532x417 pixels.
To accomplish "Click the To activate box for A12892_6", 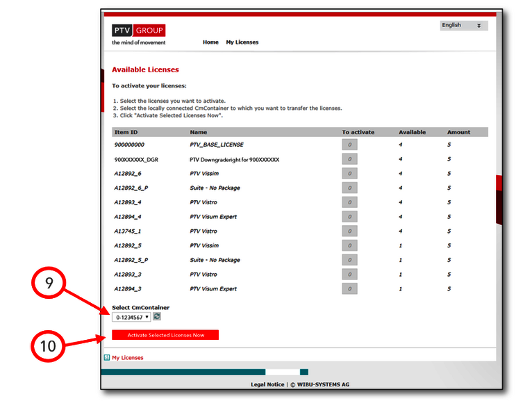I will (349, 174).
